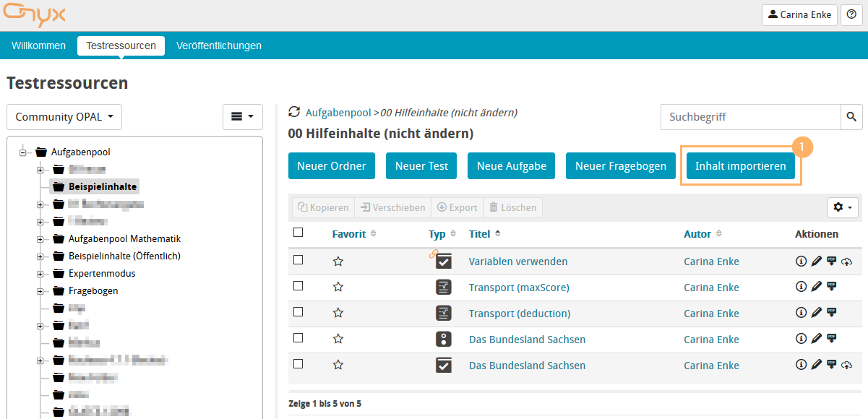Open the table settings gear dropdown

pyautogui.click(x=842, y=207)
